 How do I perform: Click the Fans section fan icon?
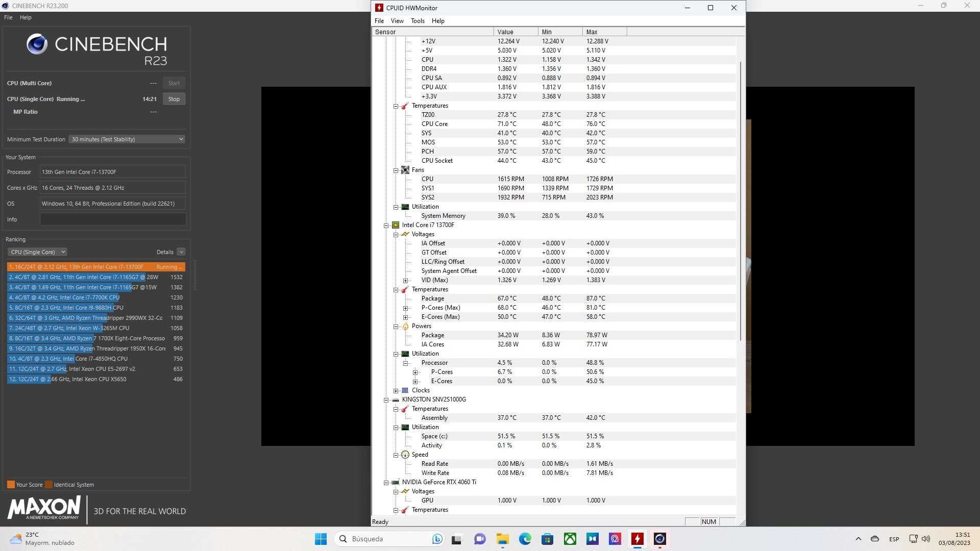405,170
